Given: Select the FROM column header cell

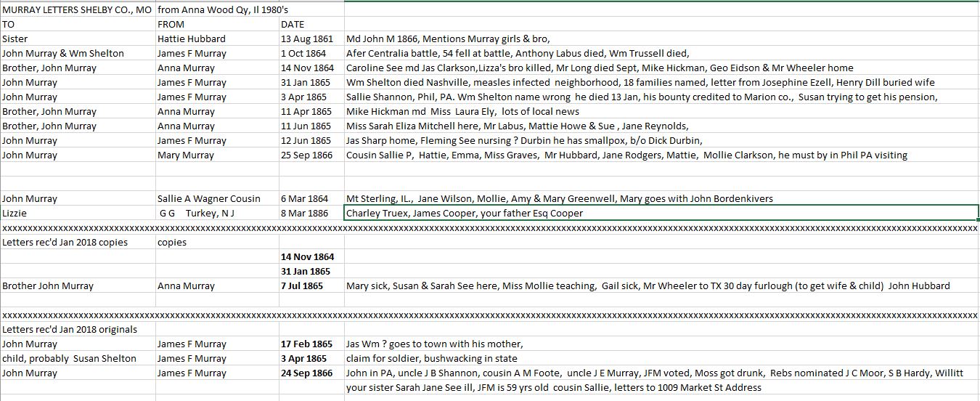Looking at the screenshot, I should point(216,25).
